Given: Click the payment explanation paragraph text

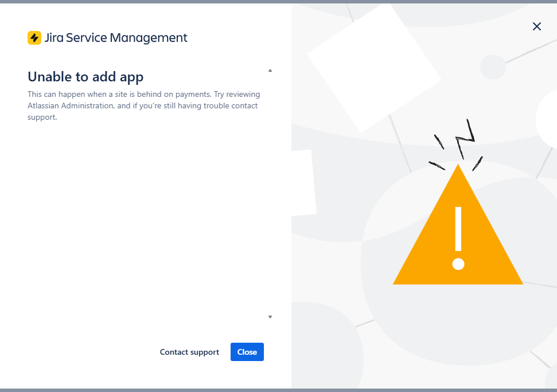Looking at the screenshot, I should coord(144,105).
